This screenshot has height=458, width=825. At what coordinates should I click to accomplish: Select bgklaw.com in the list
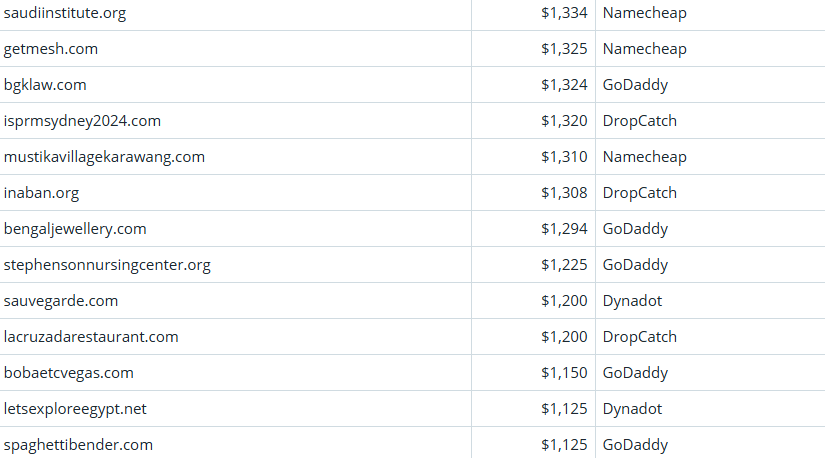(45, 85)
